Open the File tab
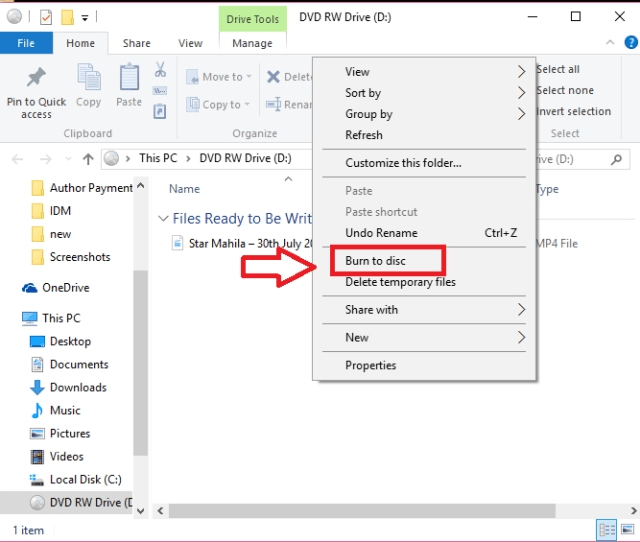640x542 pixels. coord(26,43)
